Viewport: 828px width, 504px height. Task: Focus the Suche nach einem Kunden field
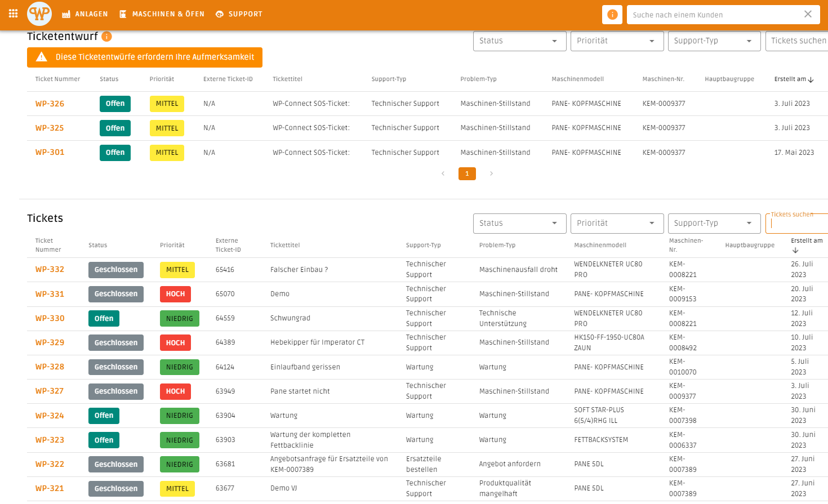[x=714, y=15]
